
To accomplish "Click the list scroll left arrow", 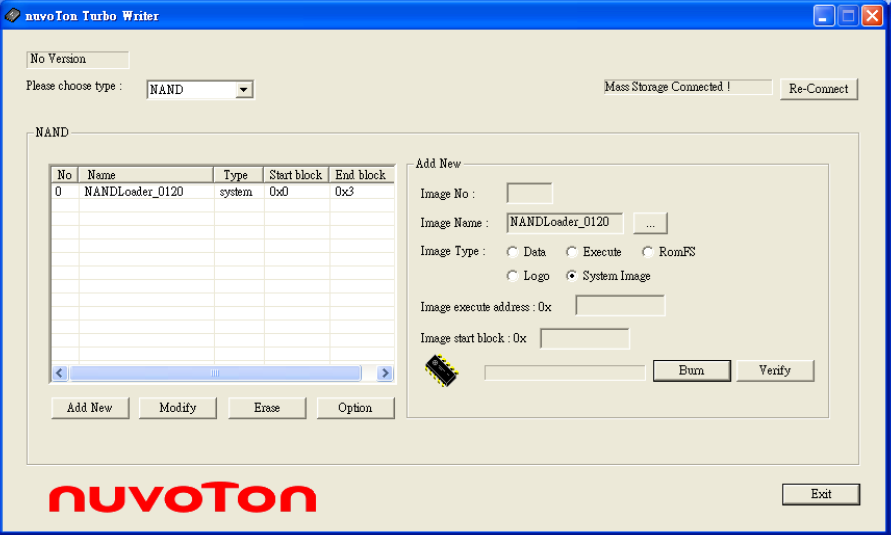I will tap(60, 373).
